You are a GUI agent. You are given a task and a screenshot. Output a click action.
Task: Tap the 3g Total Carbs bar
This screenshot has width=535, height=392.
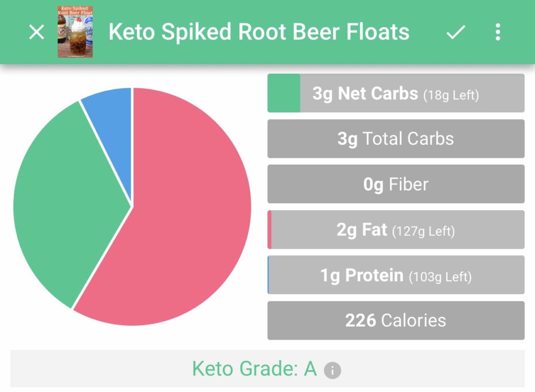coord(396,139)
